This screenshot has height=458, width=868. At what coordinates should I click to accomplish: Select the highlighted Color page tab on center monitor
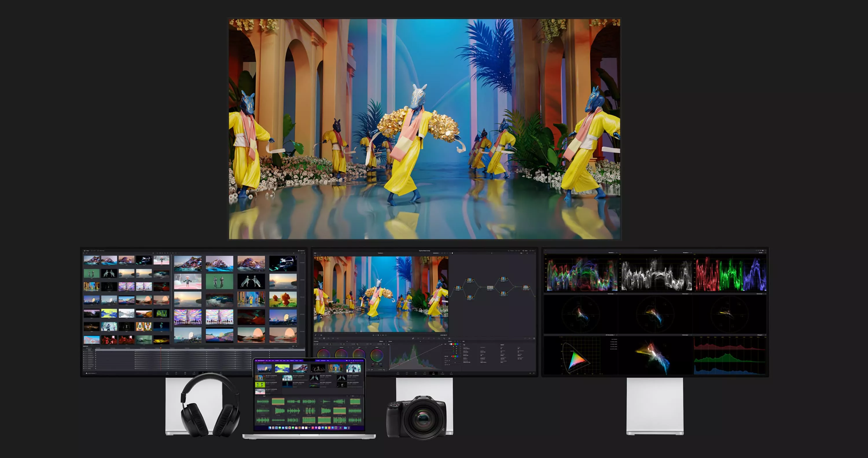[x=434, y=373]
